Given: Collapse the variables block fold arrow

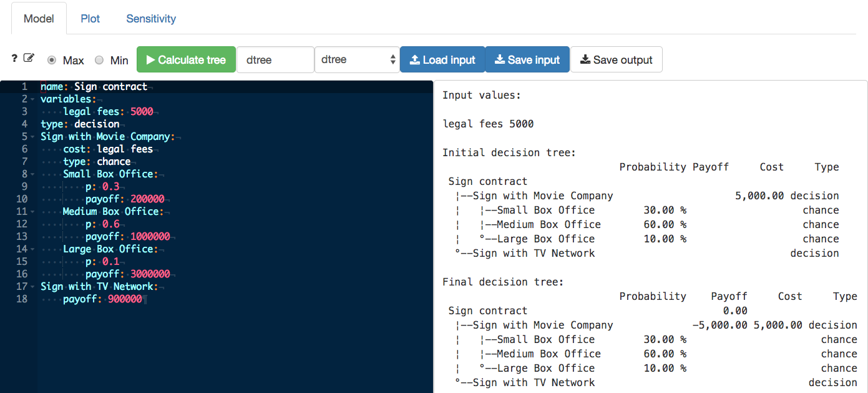Looking at the screenshot, I should (32, 99).
